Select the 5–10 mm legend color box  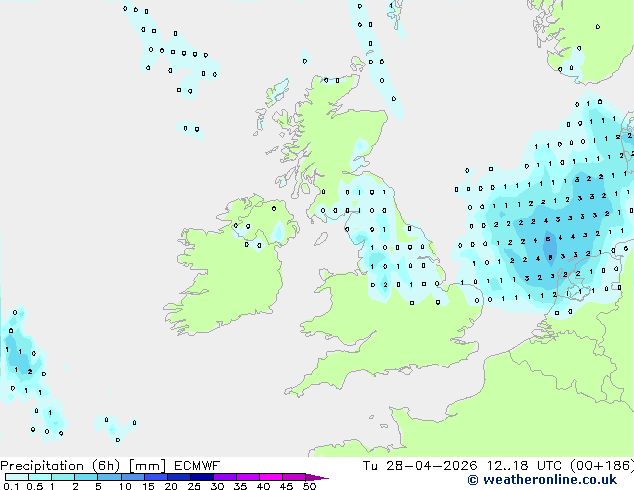point(109,477)
